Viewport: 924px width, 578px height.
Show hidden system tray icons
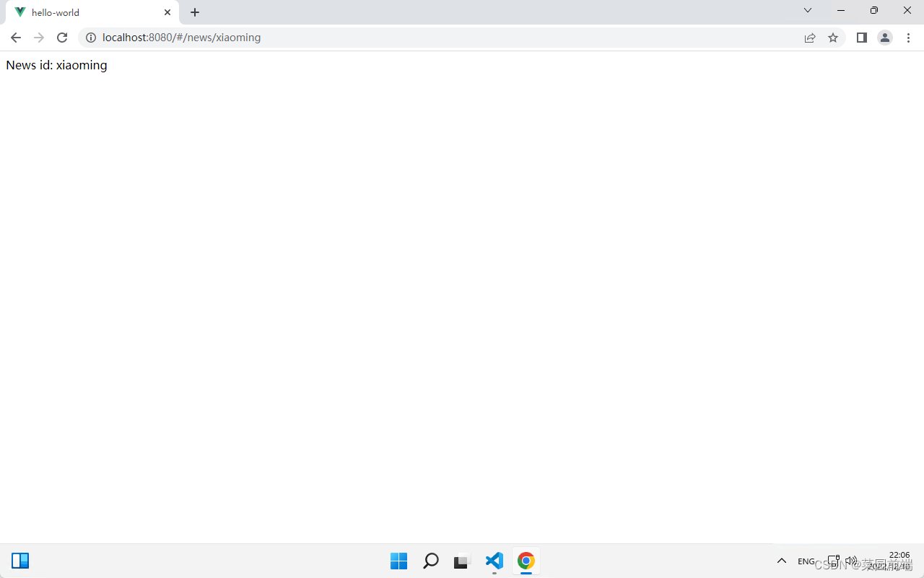(782, 561)
